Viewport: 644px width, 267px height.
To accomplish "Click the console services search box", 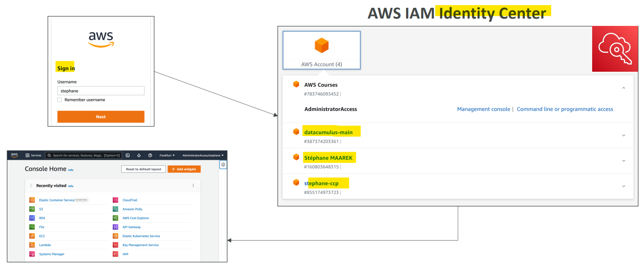I will tap(84, 155).
